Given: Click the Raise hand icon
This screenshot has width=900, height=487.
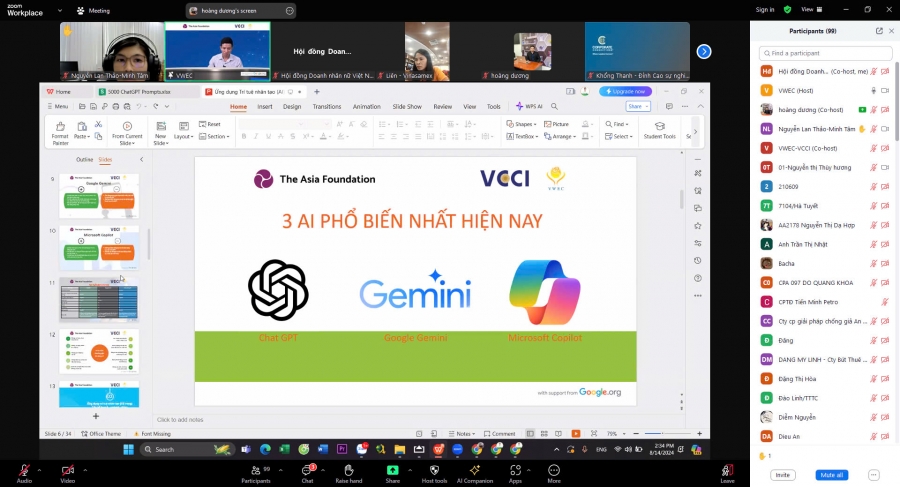Looking at the screenshot, I should pos(348,470).
